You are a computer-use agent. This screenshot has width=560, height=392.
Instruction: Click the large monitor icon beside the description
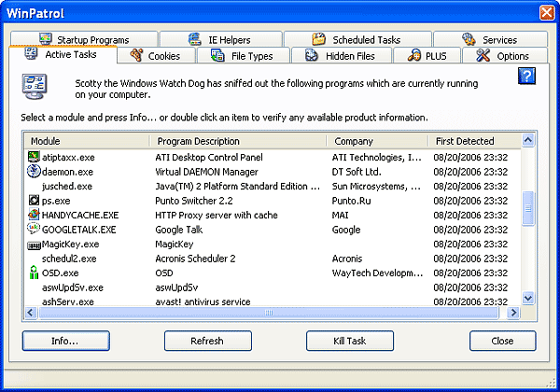click(34, 87)
